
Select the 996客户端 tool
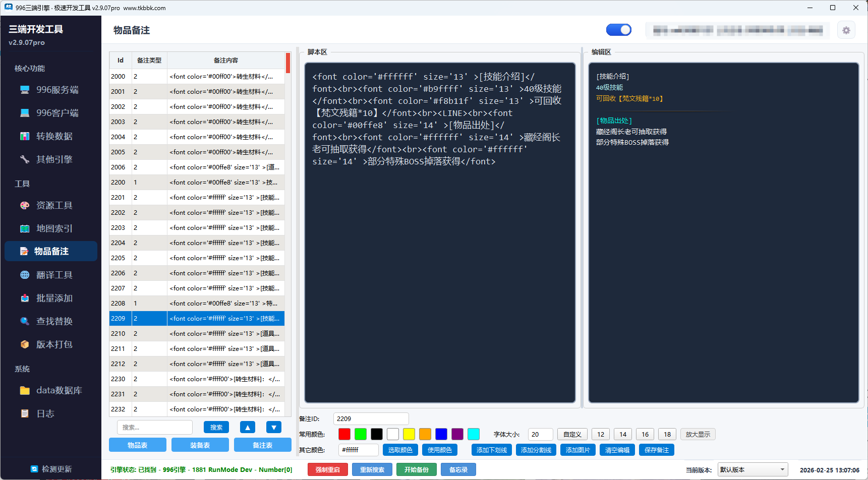click(52, 112)
